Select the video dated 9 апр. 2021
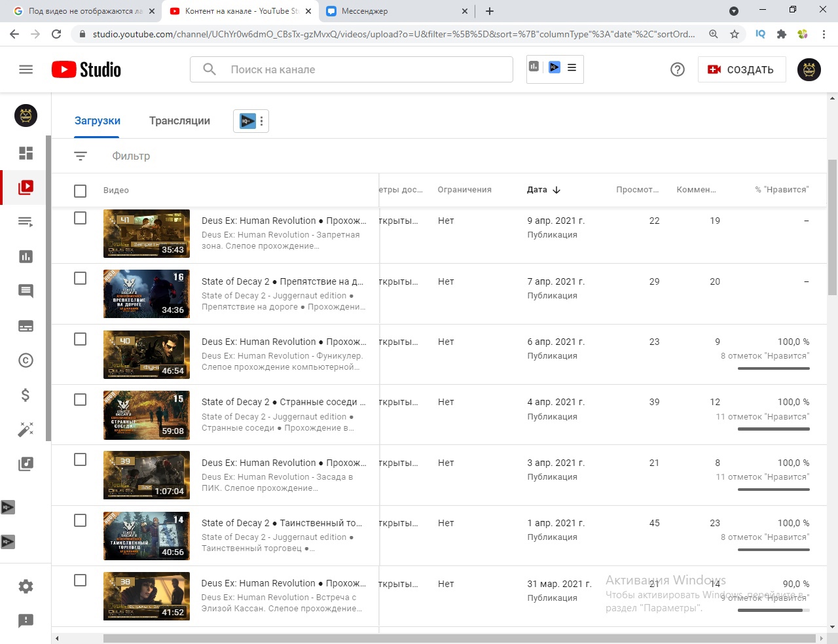This screenshot has width=838, height=644. (81, 218)
